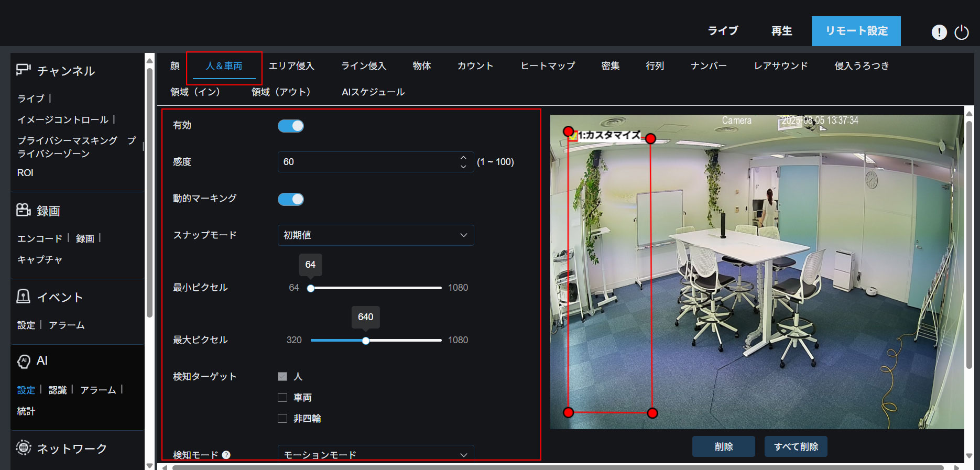Click the Network section globe icon
Viewport: 980px width, 470px height.
tap(24, 447)
